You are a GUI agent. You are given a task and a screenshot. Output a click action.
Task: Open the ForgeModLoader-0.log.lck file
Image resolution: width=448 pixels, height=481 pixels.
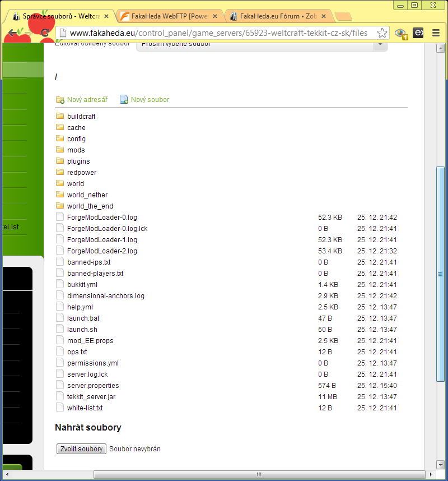[108, 229]
